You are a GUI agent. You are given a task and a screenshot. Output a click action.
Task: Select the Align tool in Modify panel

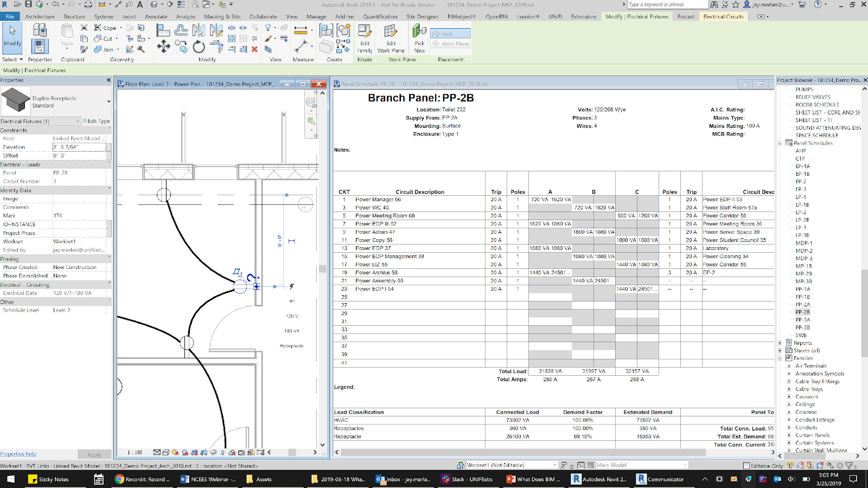[x=164, y=30]
